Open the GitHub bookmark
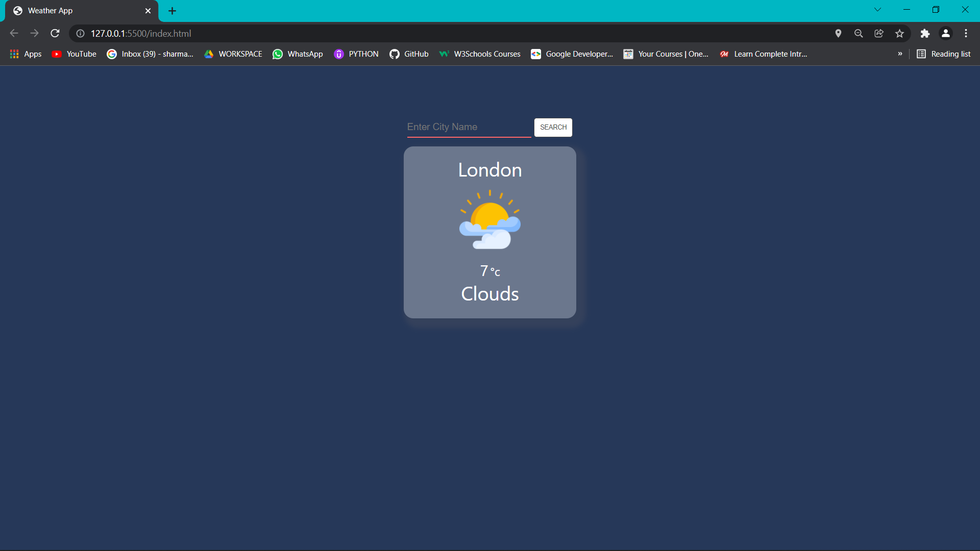 pyautogui.click(x=409, y=54)
